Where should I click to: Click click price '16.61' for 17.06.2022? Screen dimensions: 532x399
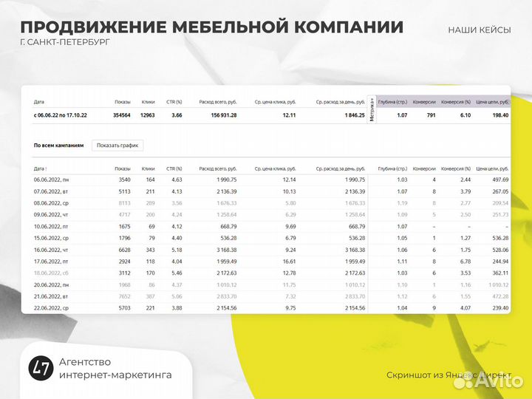pyautogui.click(x=289, y=262)
